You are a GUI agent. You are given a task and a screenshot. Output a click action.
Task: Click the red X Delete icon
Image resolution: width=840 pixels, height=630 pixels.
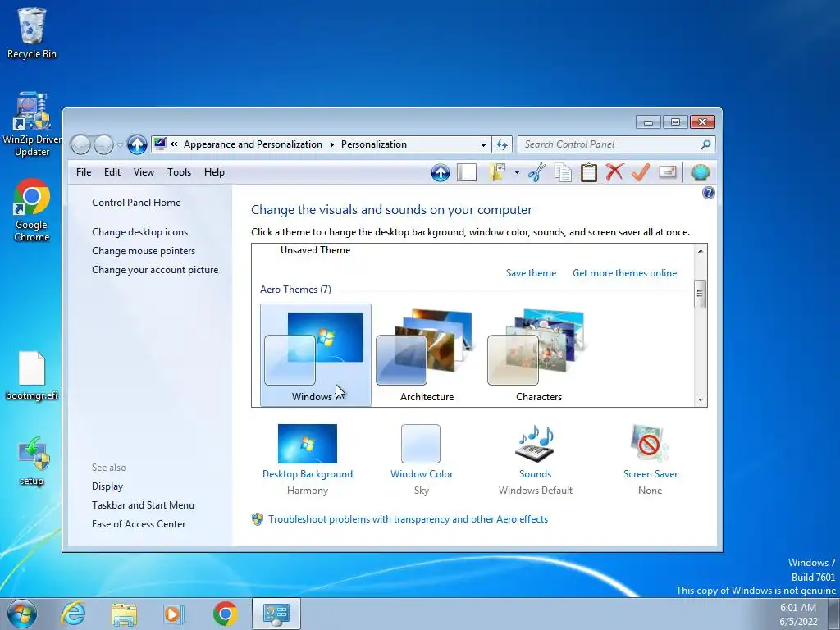tap(614, 172)
